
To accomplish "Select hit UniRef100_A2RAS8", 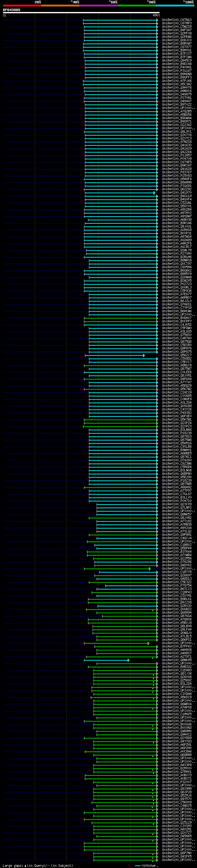I will [177, 230].
